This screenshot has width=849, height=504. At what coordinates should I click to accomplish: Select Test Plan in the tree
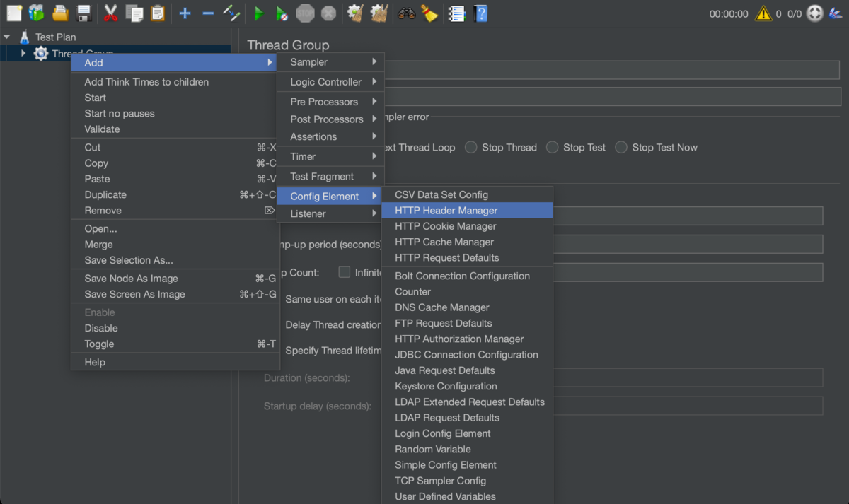(x=55, y=37)
